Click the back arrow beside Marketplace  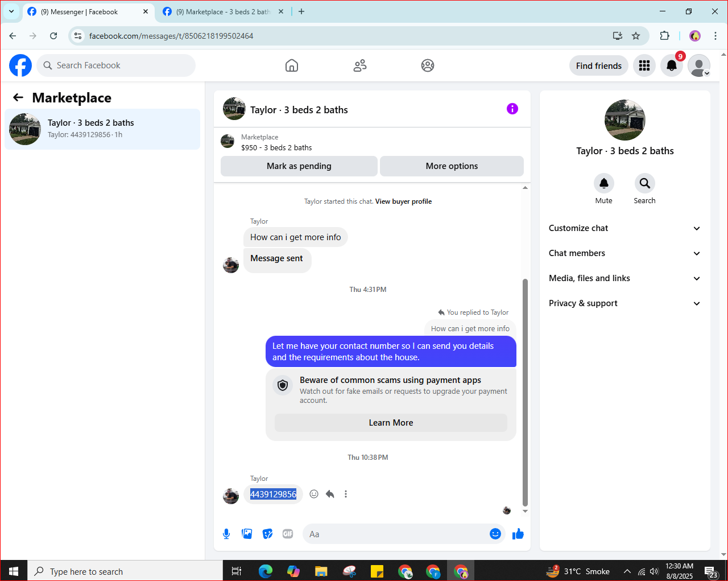[18, 98]
